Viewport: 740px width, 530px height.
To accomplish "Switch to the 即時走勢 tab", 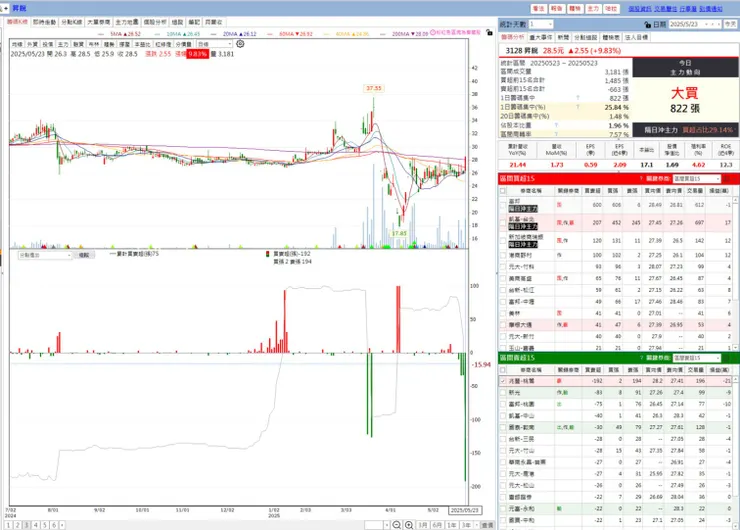I will pyautogui.click(x=44, y=22).
